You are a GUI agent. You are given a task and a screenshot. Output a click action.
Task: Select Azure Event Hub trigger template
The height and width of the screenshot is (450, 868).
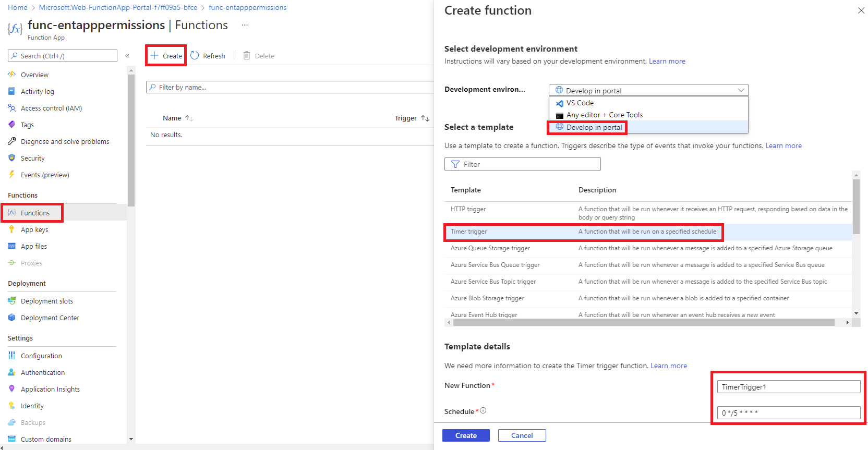[x=648, y=314]
